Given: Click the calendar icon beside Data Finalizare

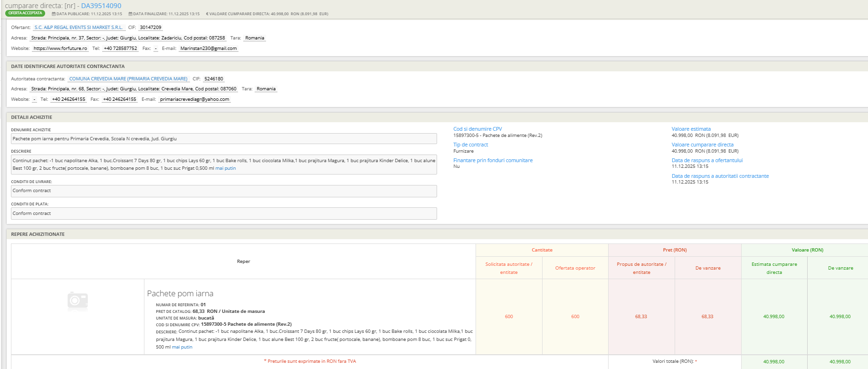Looking at the screenshot, I should pyautogui.click(x=130, y=14).
